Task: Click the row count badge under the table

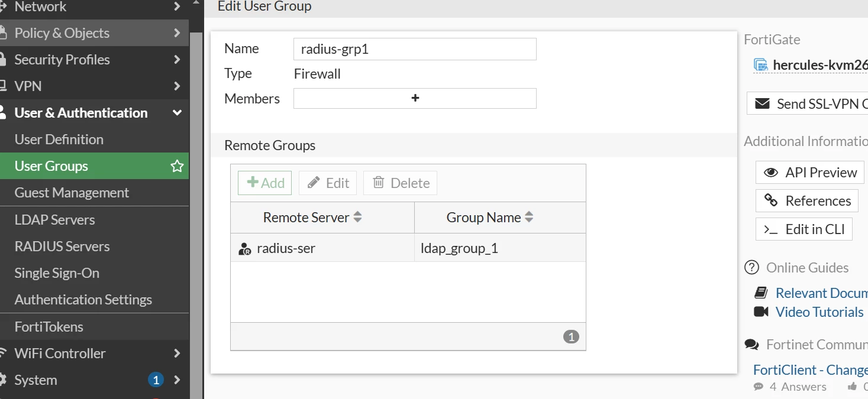Action: (x=571, y=337)
